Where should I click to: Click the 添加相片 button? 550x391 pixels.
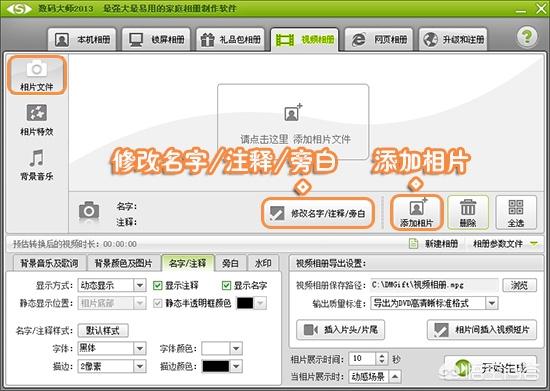[x=416, y=213]
